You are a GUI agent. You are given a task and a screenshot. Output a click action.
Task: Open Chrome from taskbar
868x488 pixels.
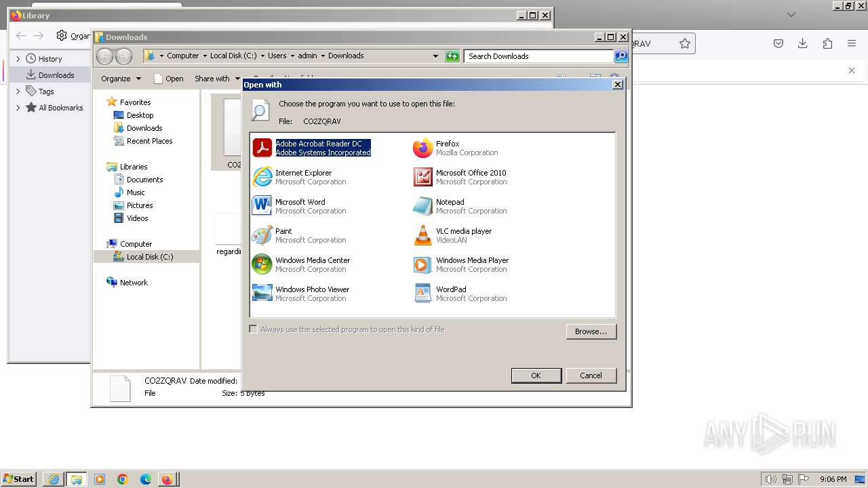point(123,479)
